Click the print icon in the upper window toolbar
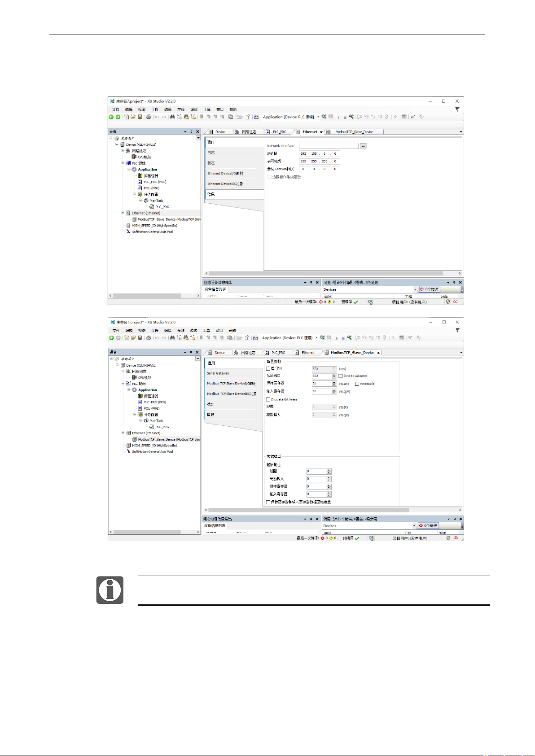The image size is (535, 756). (149, 117)
